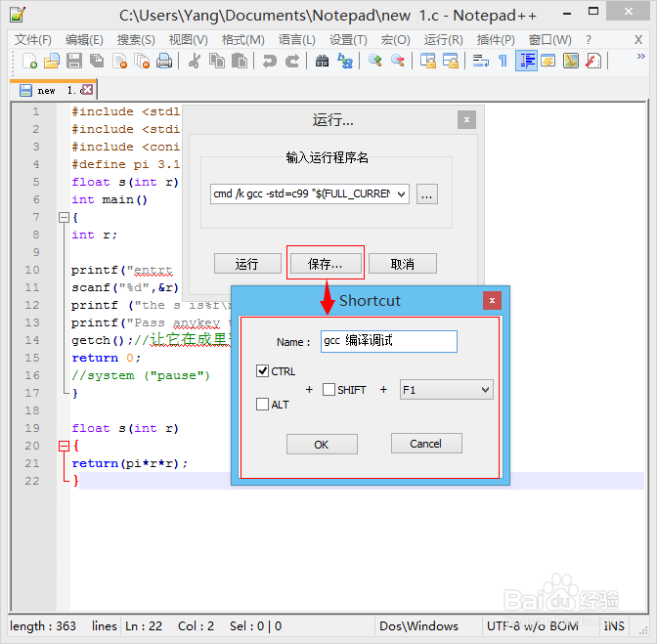Click the function list toolbar icon

593,62
